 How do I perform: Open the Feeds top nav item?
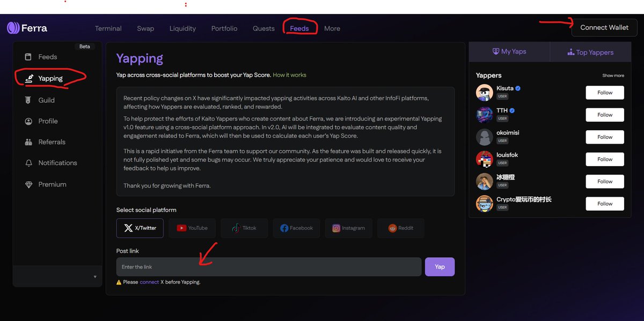pyautogui.click(x=299, y=28)
